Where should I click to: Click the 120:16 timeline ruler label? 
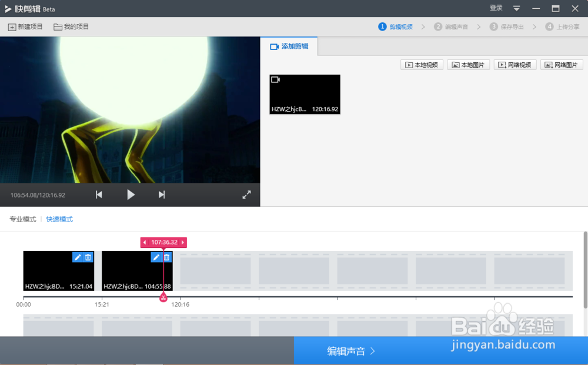(x=181, y=304)
